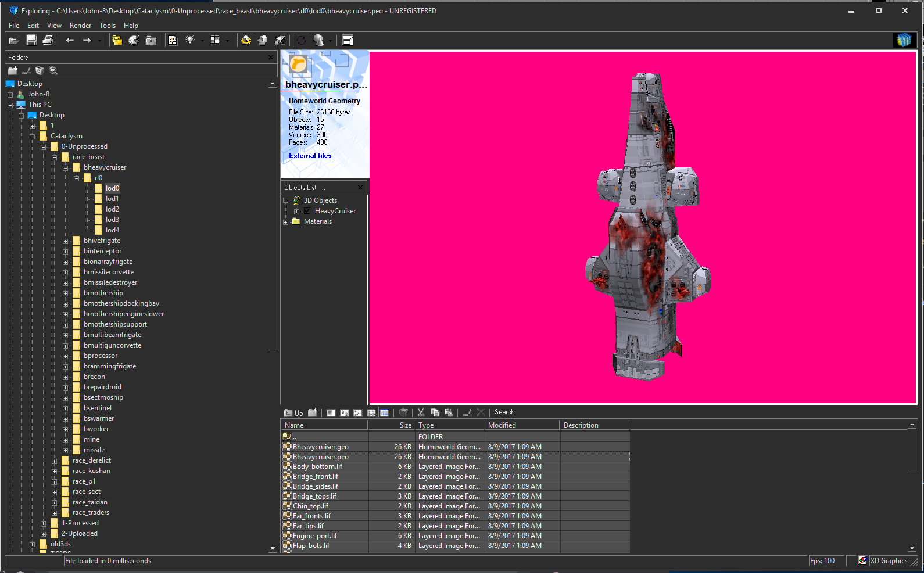Expand the Materials node in Objects List

tap(286, 222)
